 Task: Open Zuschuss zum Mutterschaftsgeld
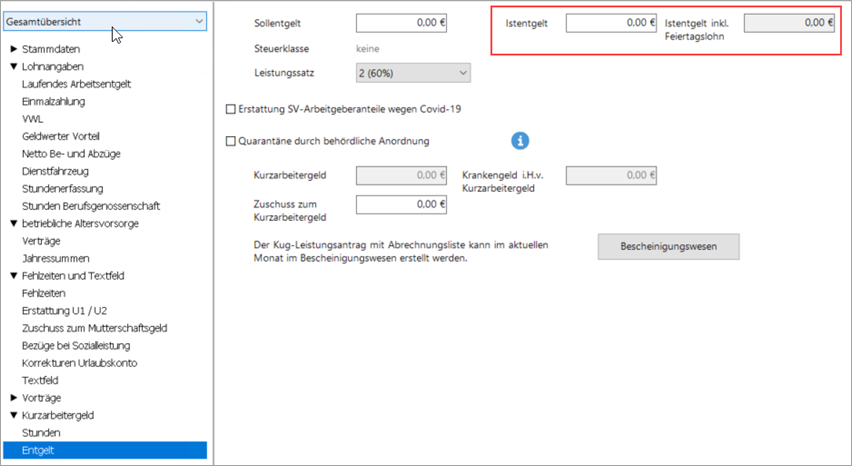pos(95,328)
